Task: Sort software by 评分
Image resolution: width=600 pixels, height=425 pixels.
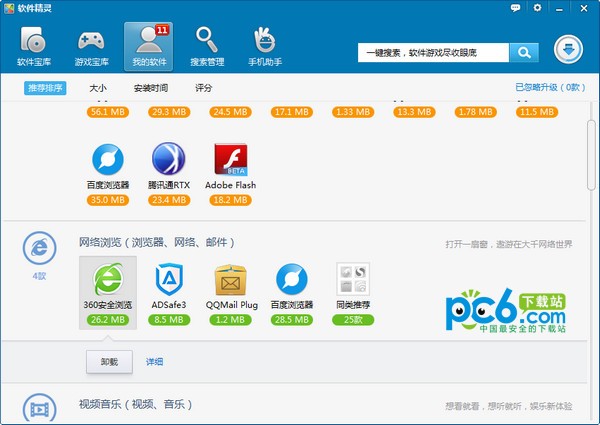Action: tap(204, 88)
